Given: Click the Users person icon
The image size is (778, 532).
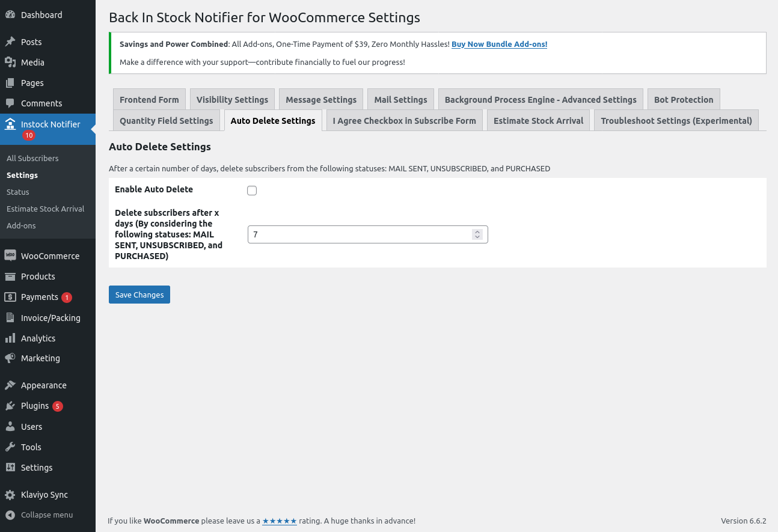Looking at the screenshot, I should (x=10, y=427).
